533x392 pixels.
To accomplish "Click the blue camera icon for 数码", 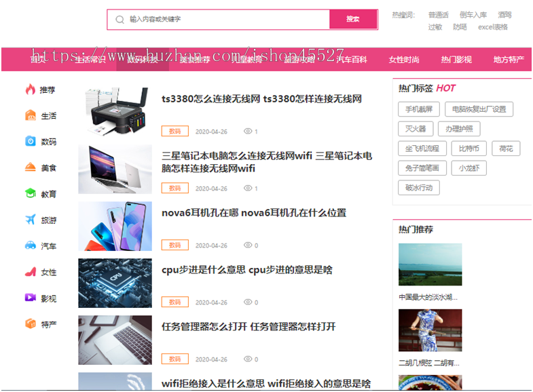I will 31,141.
